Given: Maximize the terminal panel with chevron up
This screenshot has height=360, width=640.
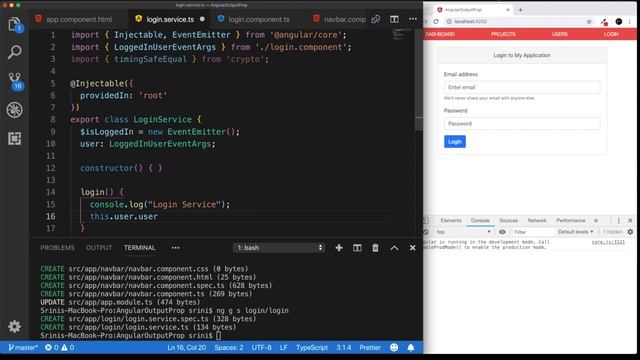Looking at the screenshot, I should [x=394, y=248].
